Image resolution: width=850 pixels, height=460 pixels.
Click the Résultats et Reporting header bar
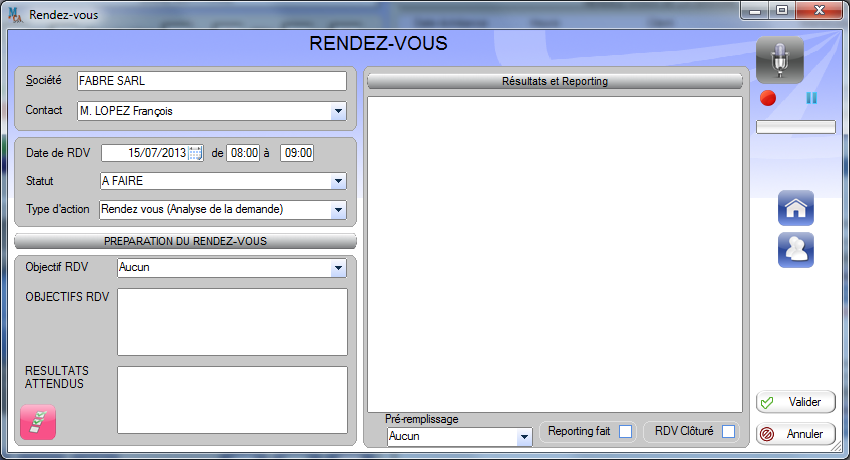[x=555, y=81]
